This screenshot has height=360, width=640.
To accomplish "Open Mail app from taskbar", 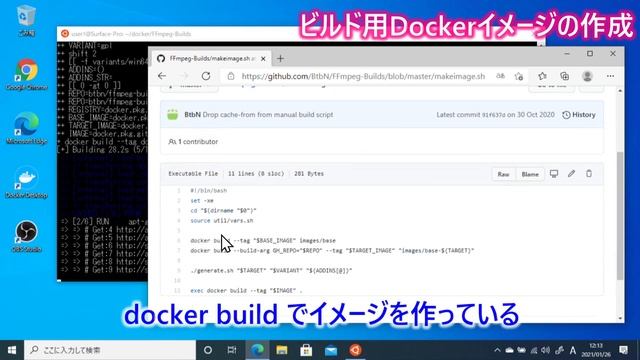I will 331,350.
